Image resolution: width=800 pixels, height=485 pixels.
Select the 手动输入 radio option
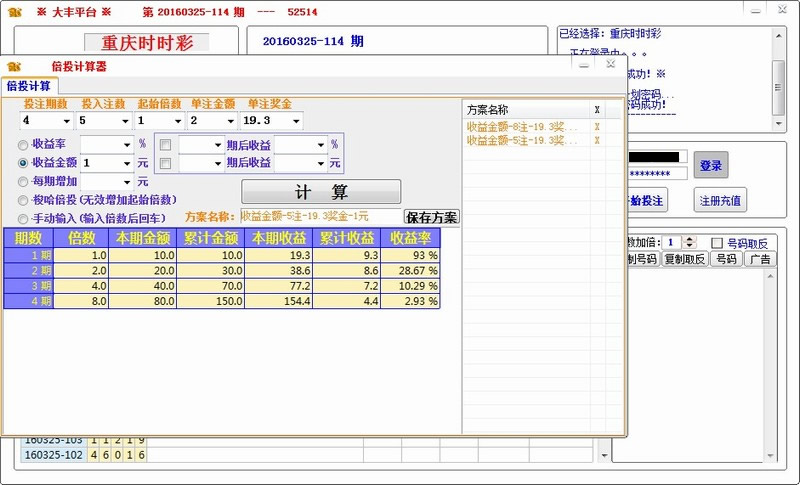point(22,219)
